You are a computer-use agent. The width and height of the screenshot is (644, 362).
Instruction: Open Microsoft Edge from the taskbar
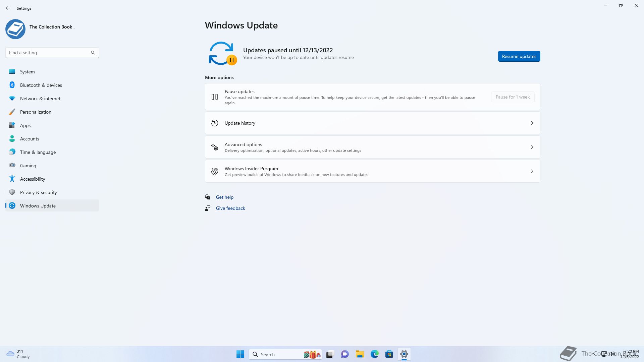pyautogui.click(x=374, y=354)
